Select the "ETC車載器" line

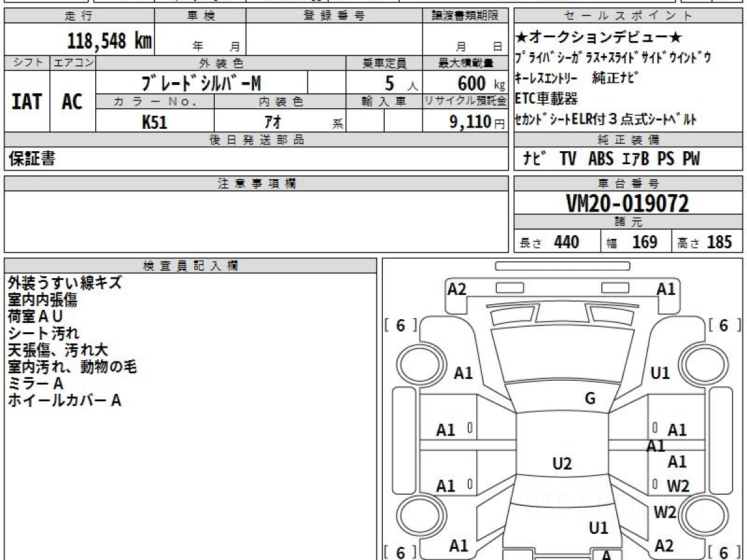pyautogui.click(x=547, y=98)
